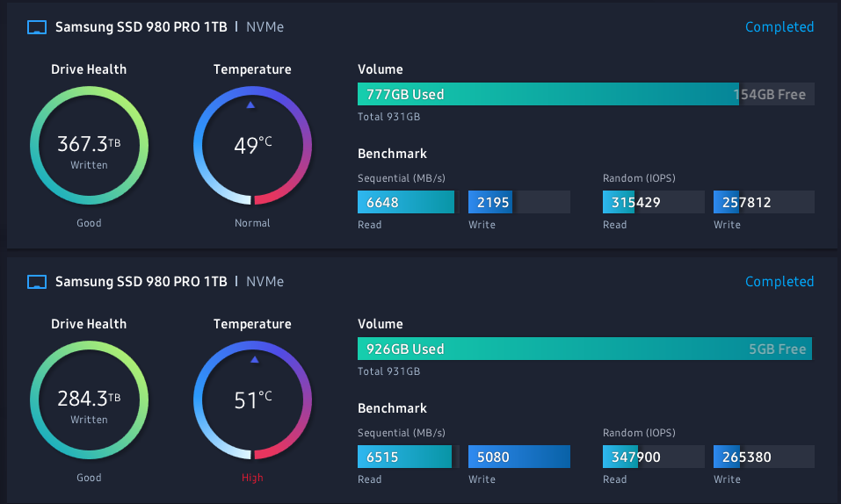Click the 347900 random read IOPS bar
The image size is (841, 504).
(x=653, y=457)
